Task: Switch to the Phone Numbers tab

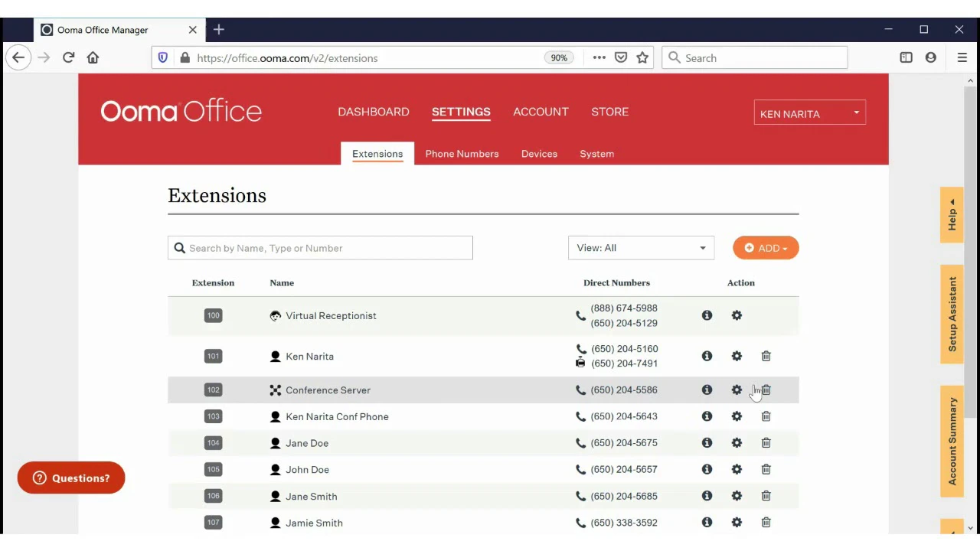Action: pyautogui.click(x=462, y=154)
